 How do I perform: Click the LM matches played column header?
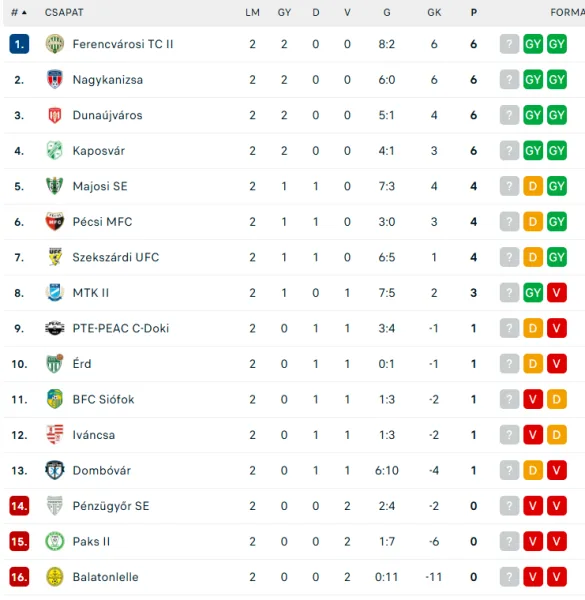pyautogui.click(x=253, y=13)
